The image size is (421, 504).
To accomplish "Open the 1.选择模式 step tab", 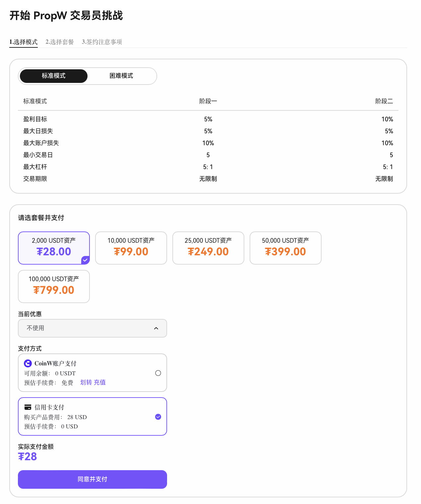I will [24, 42].
